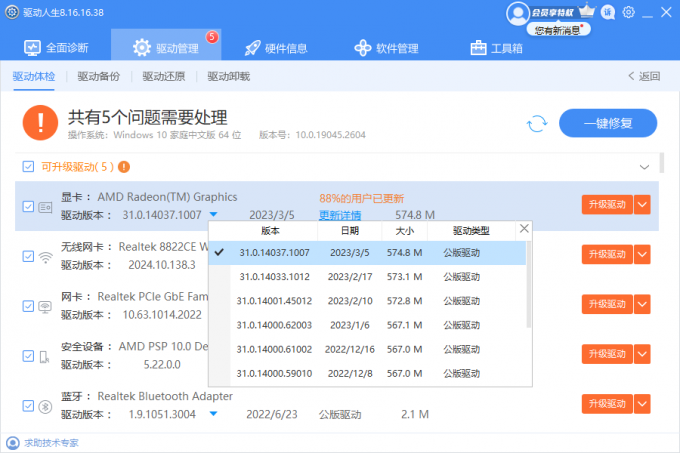Click 升级驱动 for the 显卡 graphics card
The width and height of the screenshot is (680, 453).
click(x=607, y=205)
